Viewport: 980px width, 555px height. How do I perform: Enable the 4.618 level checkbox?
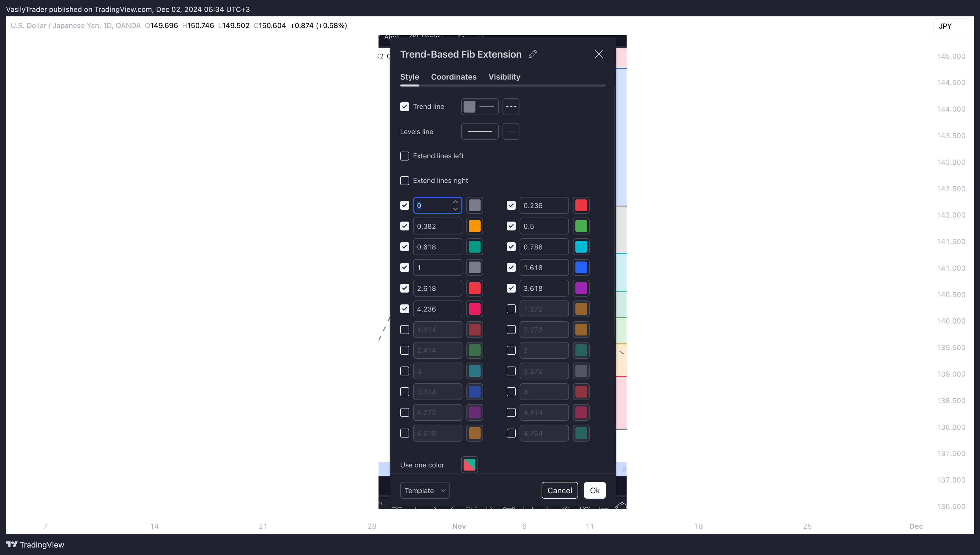404,433
